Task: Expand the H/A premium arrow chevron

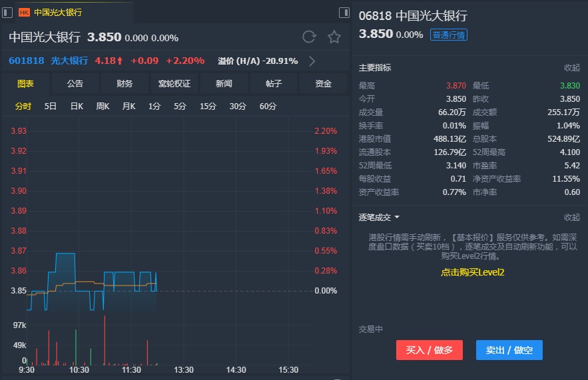Action: point(312,61)
